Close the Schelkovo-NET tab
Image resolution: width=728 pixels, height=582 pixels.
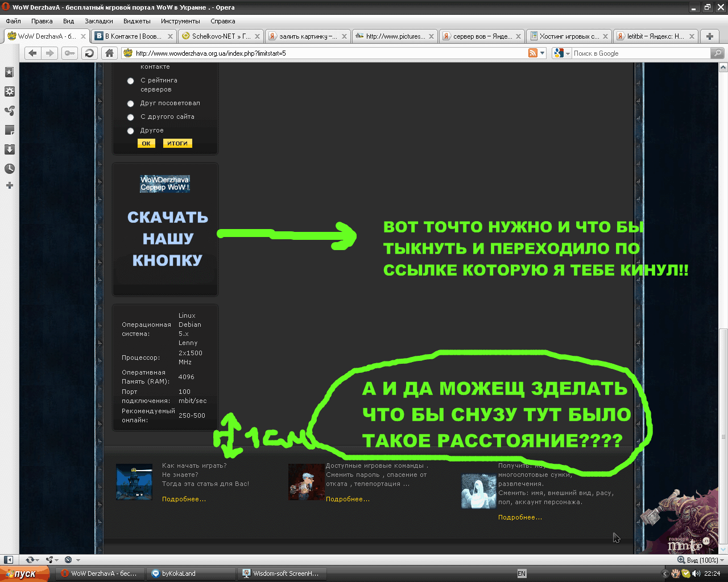pos(257,36)
